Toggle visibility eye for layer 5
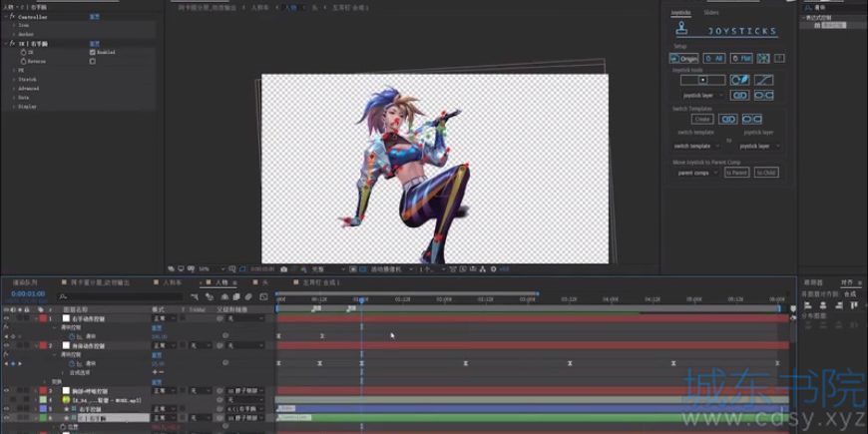Viewport: 868px width, 434px height. (x=7, y=408)
